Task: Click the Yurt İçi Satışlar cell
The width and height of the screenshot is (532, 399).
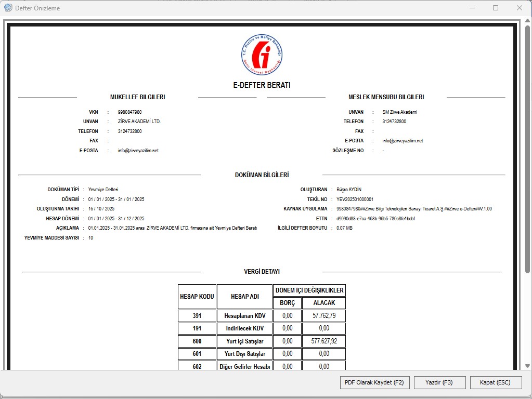Action: click(x=244, y=341)
